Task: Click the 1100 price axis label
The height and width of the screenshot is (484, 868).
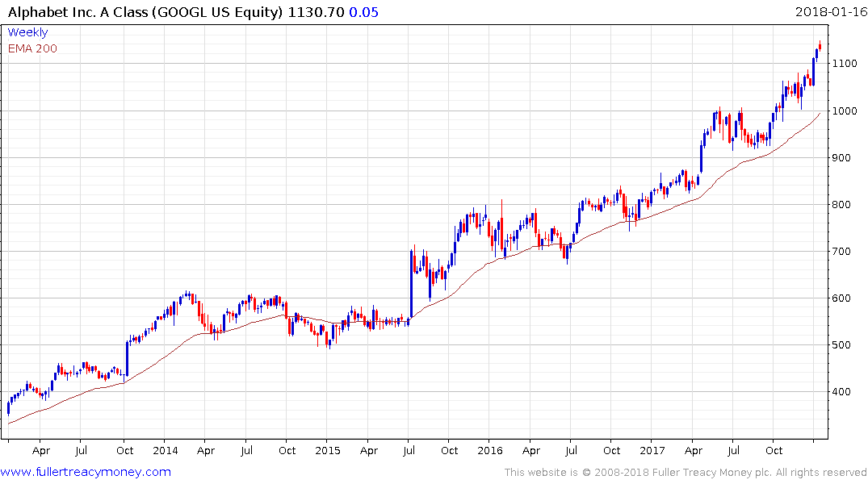Action: pos(845,65)
